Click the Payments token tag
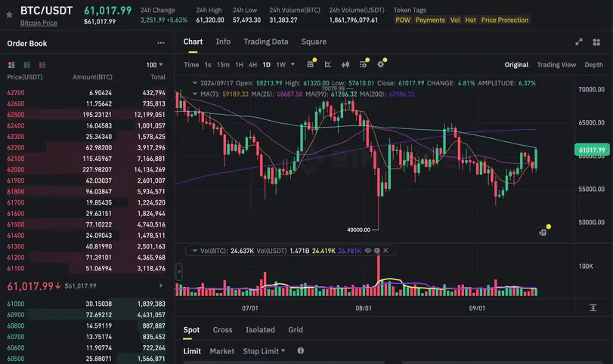 tap(430, 20)
